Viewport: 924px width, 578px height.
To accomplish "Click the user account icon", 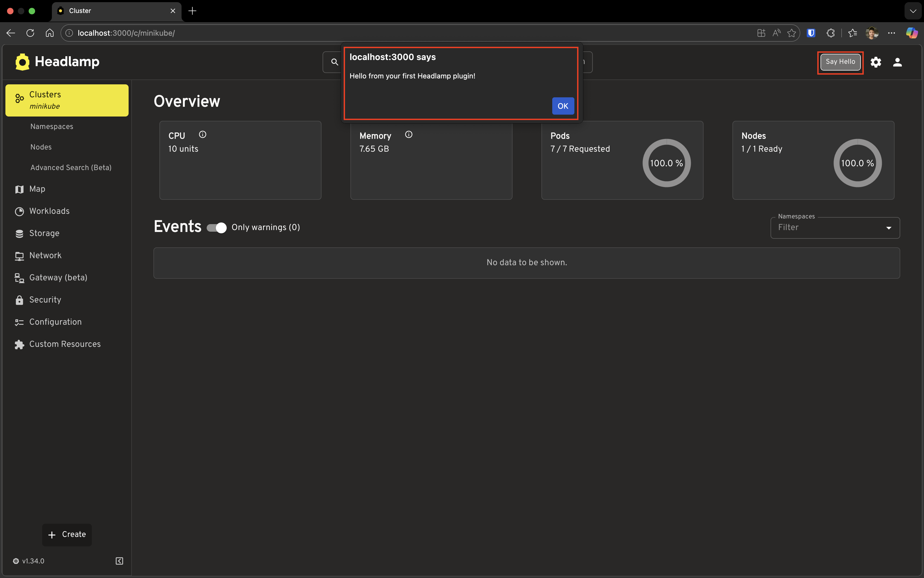I will pos(897,62).
